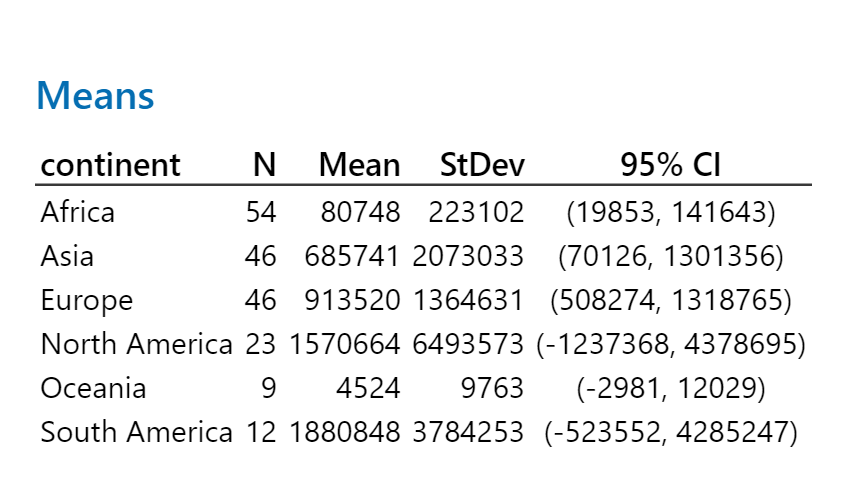Click Africa's sample size 54

pos(260,212)
